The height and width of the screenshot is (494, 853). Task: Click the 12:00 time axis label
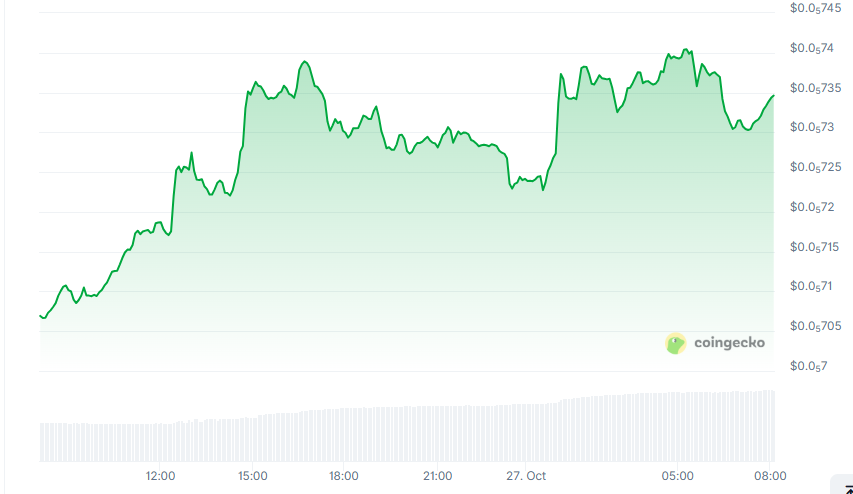pyautogui.click(x=160, y=476)
